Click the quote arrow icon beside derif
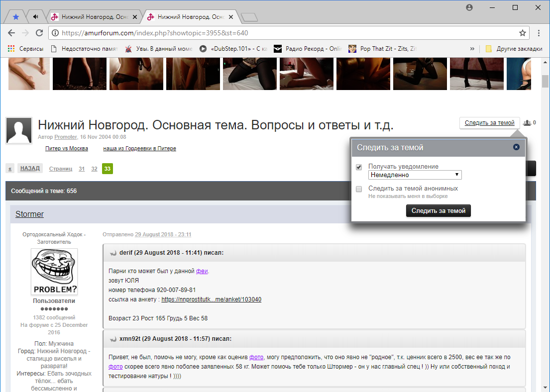The height and width of the screenshot is (392, 550). click(113, 253)
